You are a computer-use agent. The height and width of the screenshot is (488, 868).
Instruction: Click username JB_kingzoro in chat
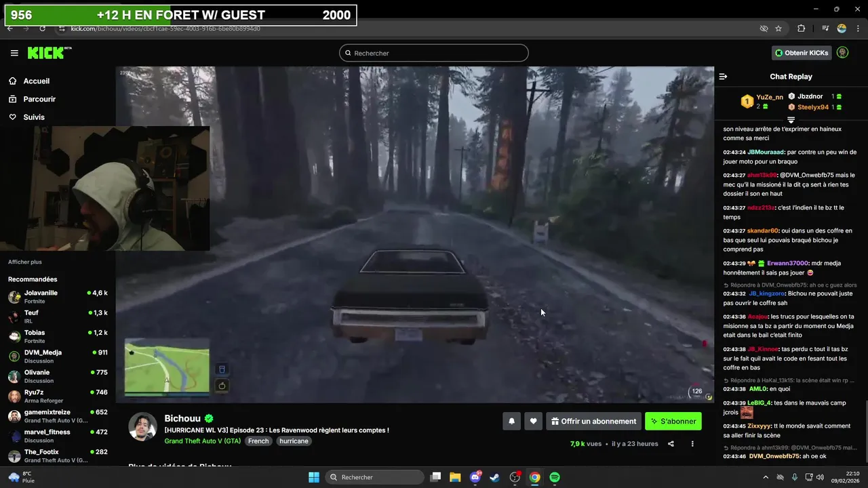[766, 293]
